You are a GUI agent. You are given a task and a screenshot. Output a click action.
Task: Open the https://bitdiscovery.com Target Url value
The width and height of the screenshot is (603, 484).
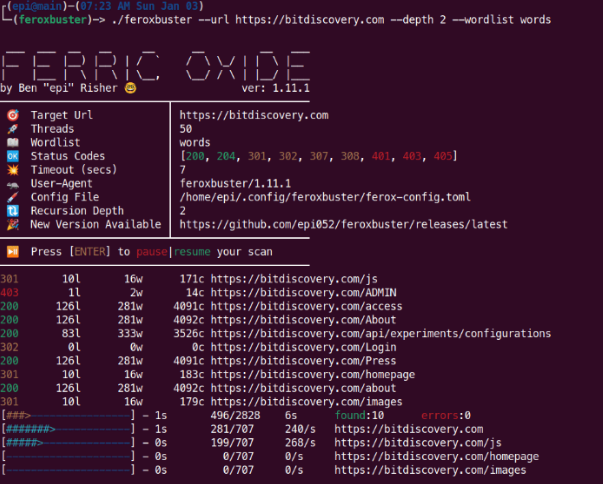[x=254, y=115]
